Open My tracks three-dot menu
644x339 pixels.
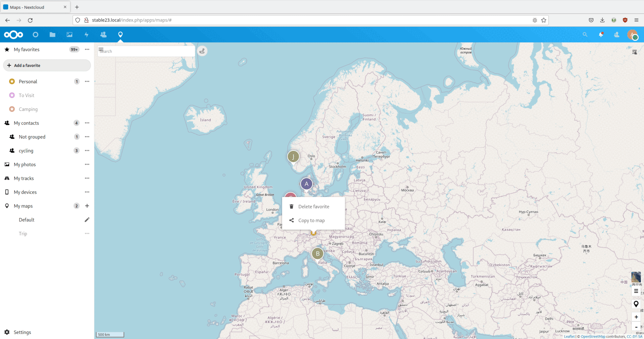click(x=87, y=178)
